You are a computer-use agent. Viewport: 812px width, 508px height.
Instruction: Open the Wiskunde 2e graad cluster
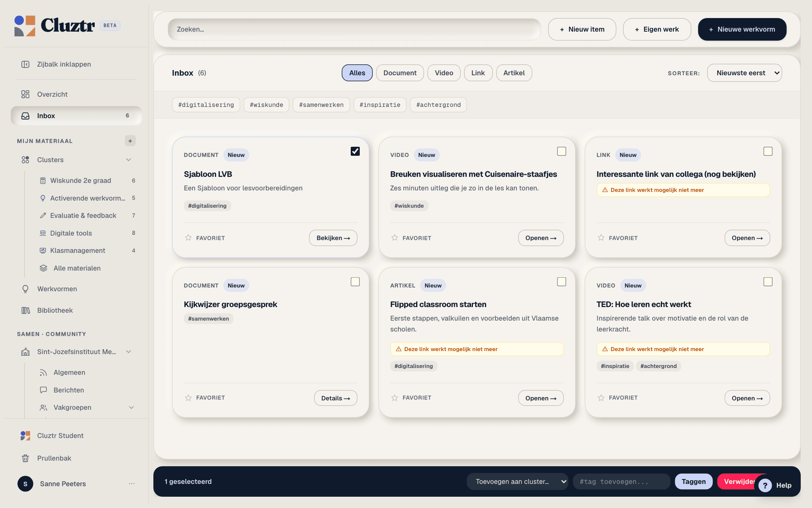point(80,181)
